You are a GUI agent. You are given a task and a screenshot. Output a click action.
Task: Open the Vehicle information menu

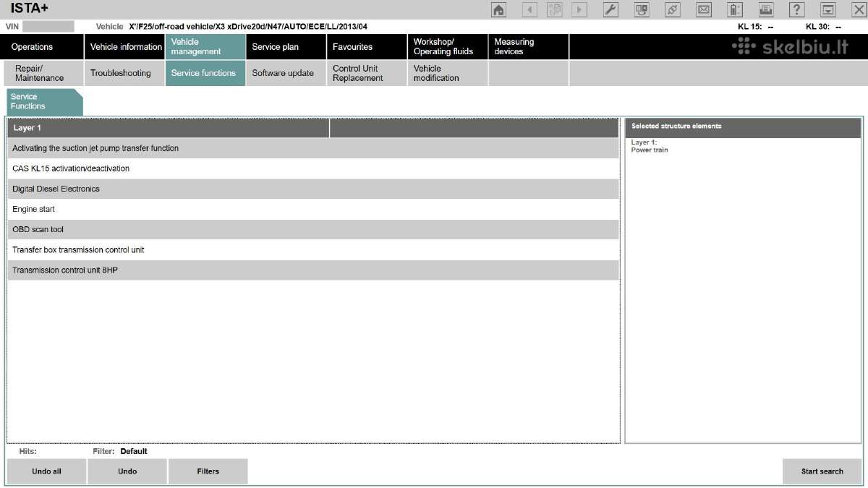[124, 47]
